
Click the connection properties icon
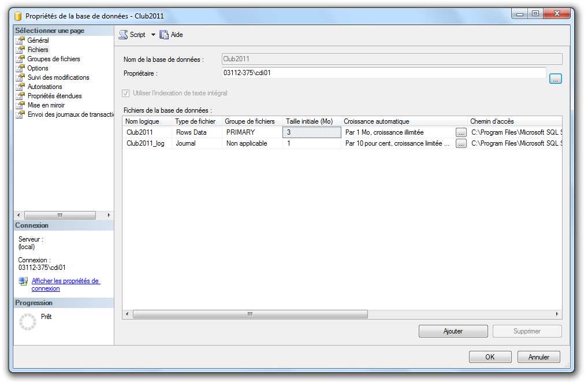[x=23, y=281]
